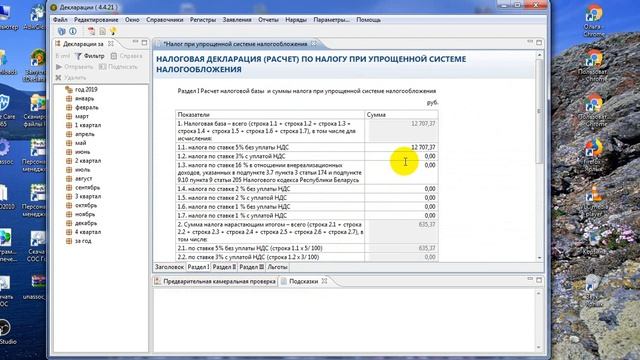Switch to the Заголовок tab

(169, 267)
